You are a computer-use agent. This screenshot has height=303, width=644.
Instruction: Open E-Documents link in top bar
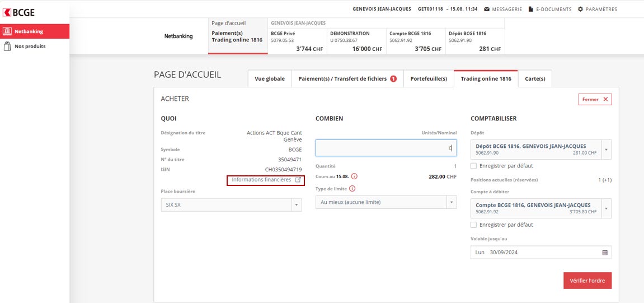(x=549, y=9)
